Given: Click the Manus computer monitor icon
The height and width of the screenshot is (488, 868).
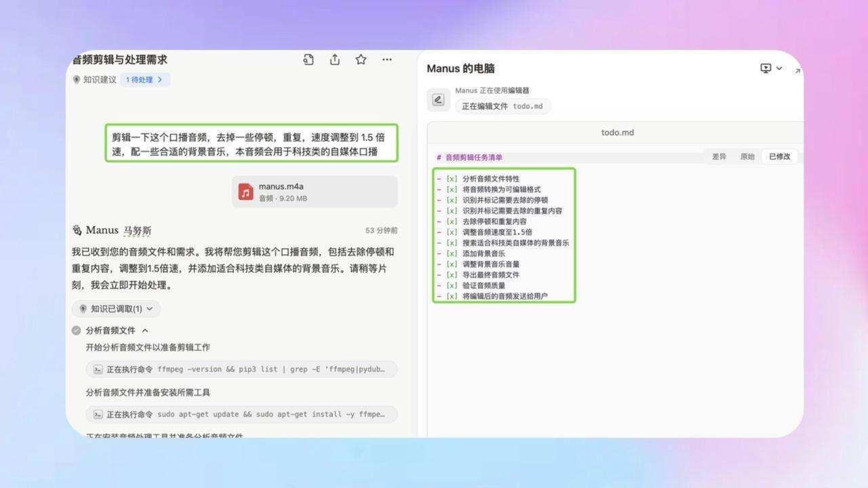Looking at the screenshot, I should click(766, 68).
